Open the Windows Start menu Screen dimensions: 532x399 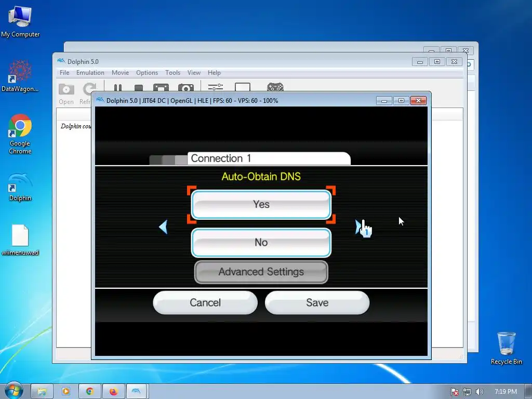(14, 391)
